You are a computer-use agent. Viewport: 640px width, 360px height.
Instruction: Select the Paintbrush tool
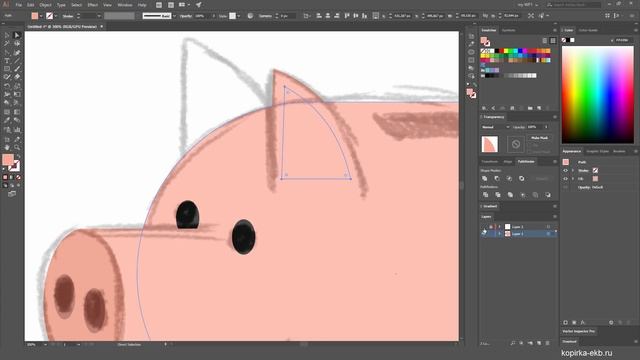(17, 69)
